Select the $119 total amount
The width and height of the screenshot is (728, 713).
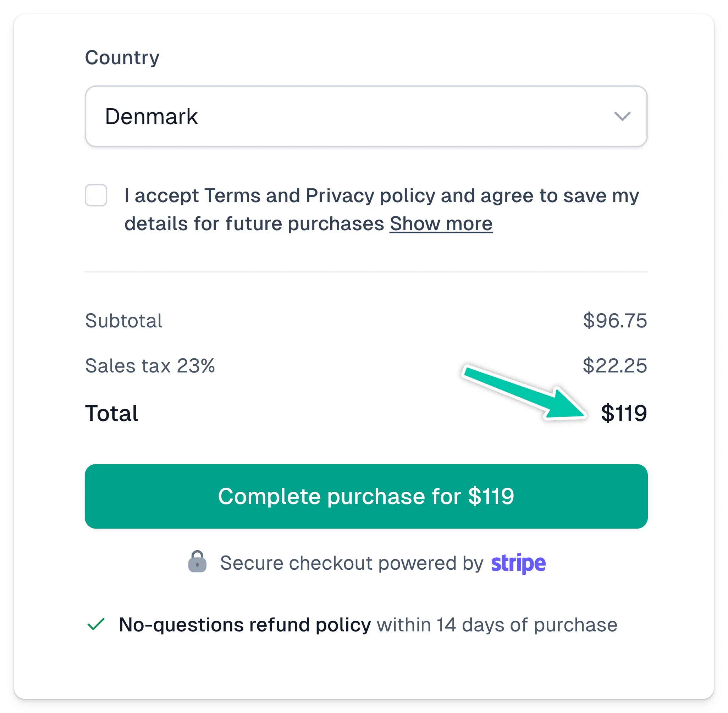624,413
